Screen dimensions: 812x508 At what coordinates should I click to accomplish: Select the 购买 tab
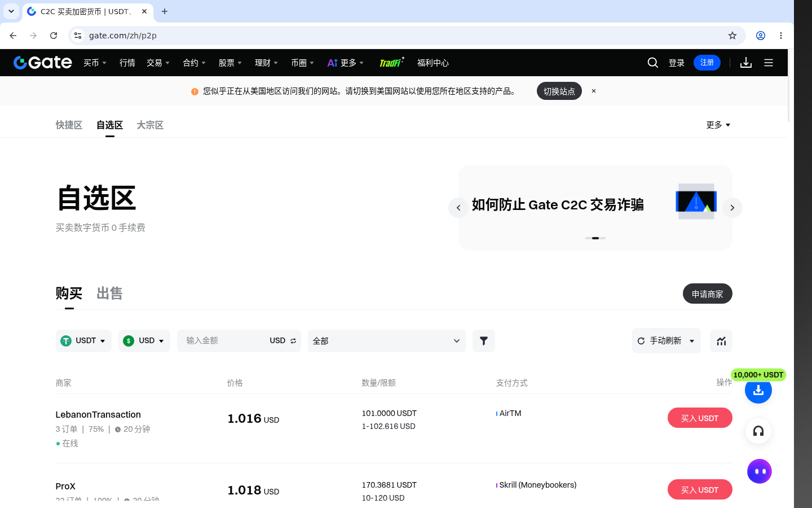tap(69, 294)
